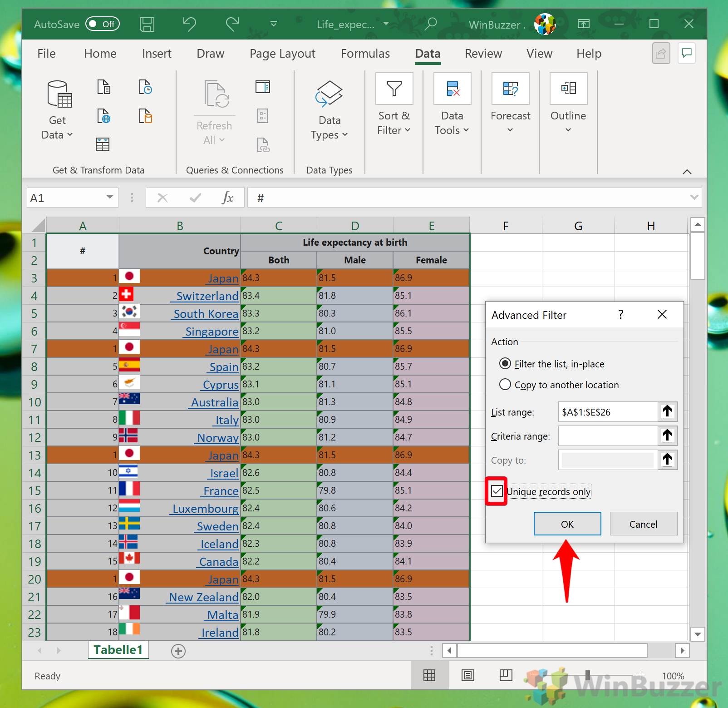728x708 pixels.
Task: Select Copy to another location option
Action: coord(505,385)
